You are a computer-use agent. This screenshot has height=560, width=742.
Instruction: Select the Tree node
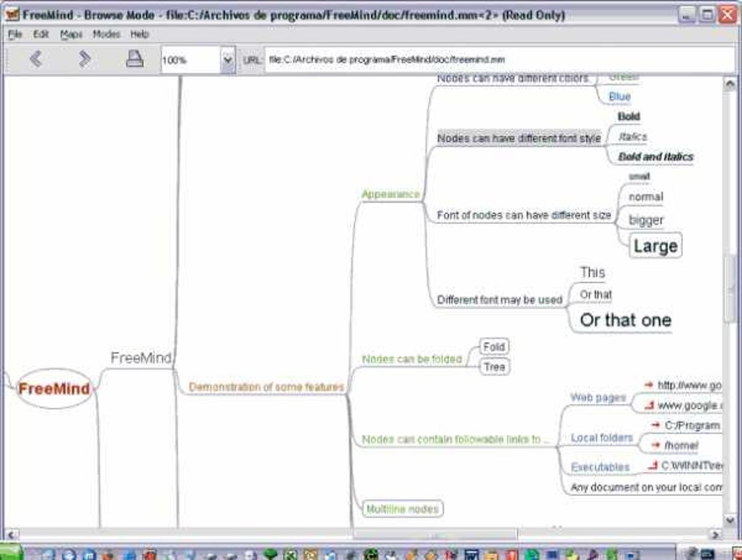(x=494, y=367)
